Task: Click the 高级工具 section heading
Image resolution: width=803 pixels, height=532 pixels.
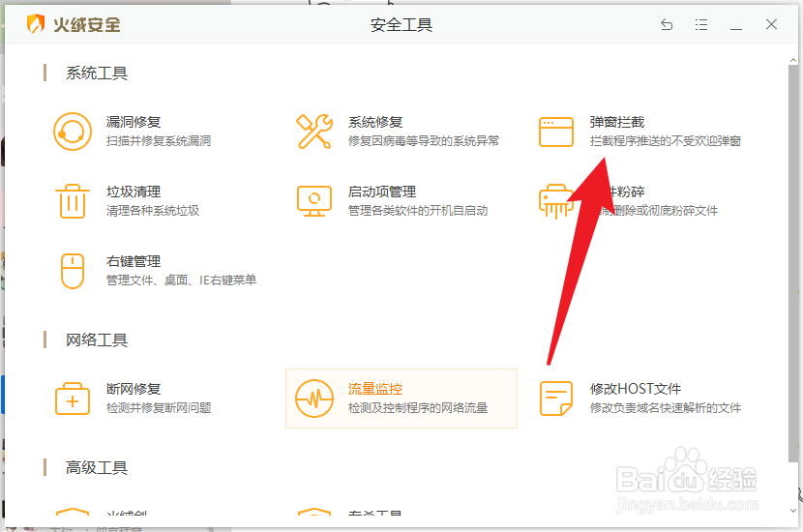Action: click(x=97, y=467)
